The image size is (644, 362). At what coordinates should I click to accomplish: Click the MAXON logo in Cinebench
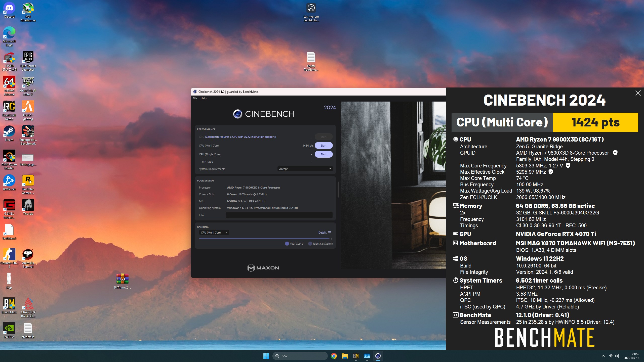pyautogui.click(x=263, y=268)
